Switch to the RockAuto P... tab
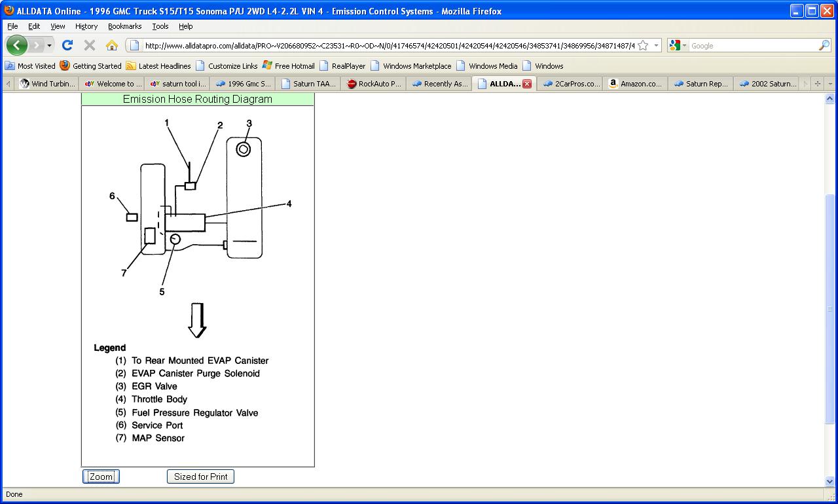 (373, 84)
